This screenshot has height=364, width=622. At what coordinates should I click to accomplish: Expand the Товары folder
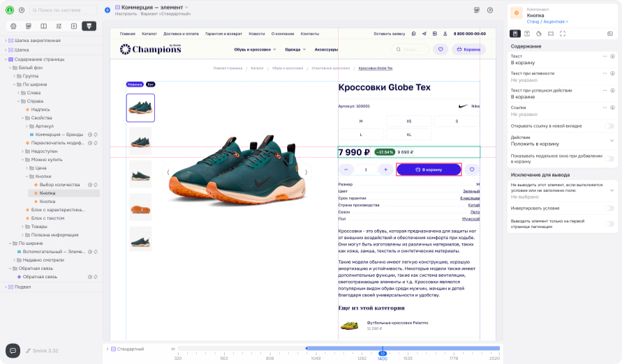click(x=22, y=227)
